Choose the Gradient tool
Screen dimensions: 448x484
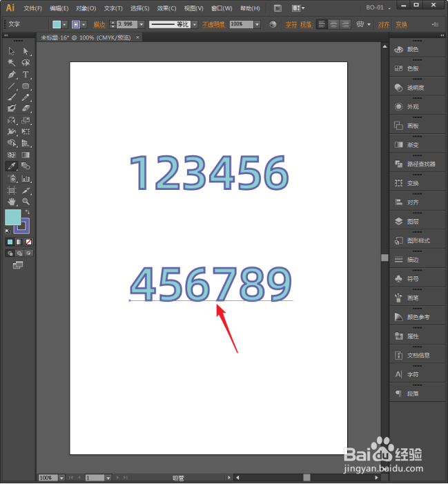[26, 155]
